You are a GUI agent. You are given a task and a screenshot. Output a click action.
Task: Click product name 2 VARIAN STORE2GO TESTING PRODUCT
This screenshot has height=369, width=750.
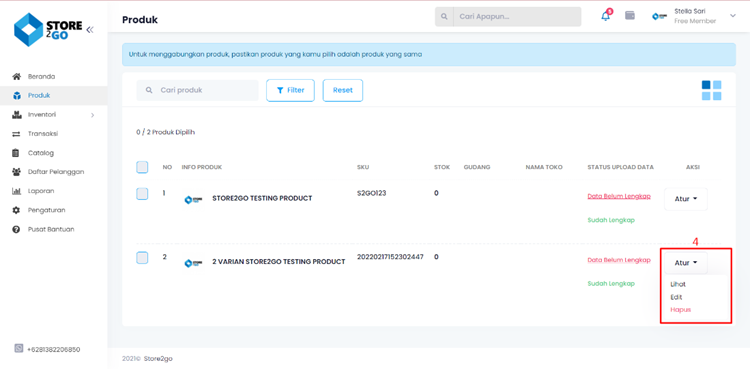(x=279, y=262)
